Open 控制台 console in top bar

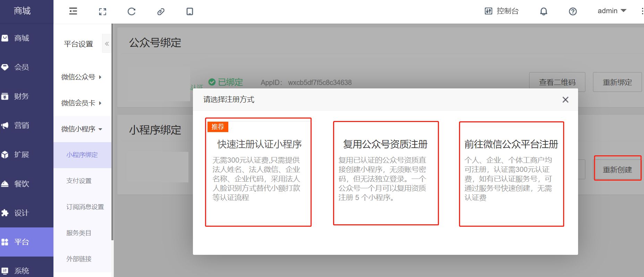[502, 11]
